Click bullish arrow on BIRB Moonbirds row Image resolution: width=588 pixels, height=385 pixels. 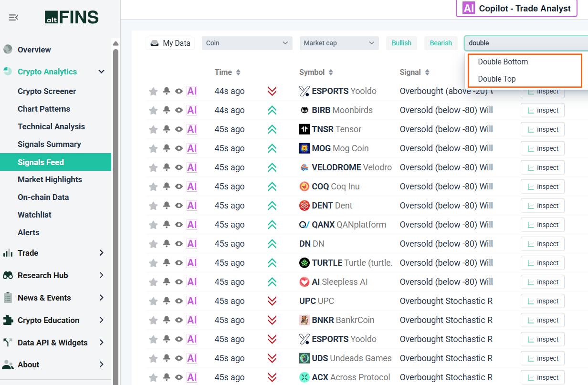tap(272, 110)
